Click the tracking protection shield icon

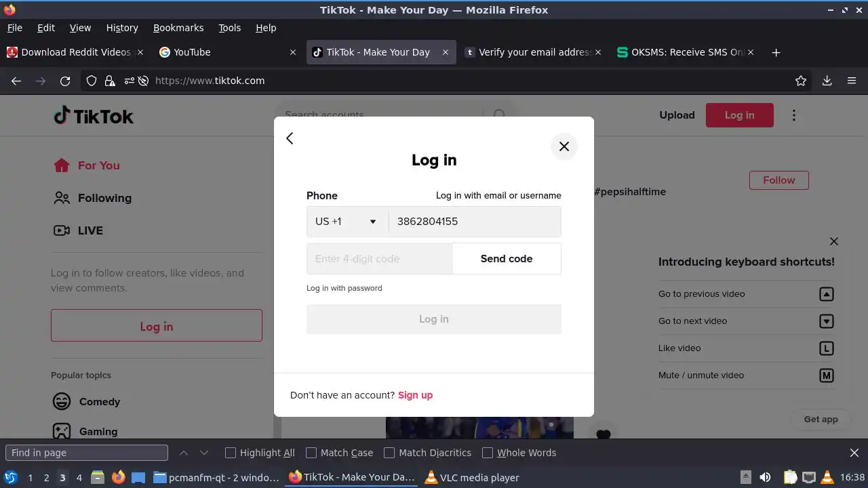pyautogui.click(x=92, y=81)
